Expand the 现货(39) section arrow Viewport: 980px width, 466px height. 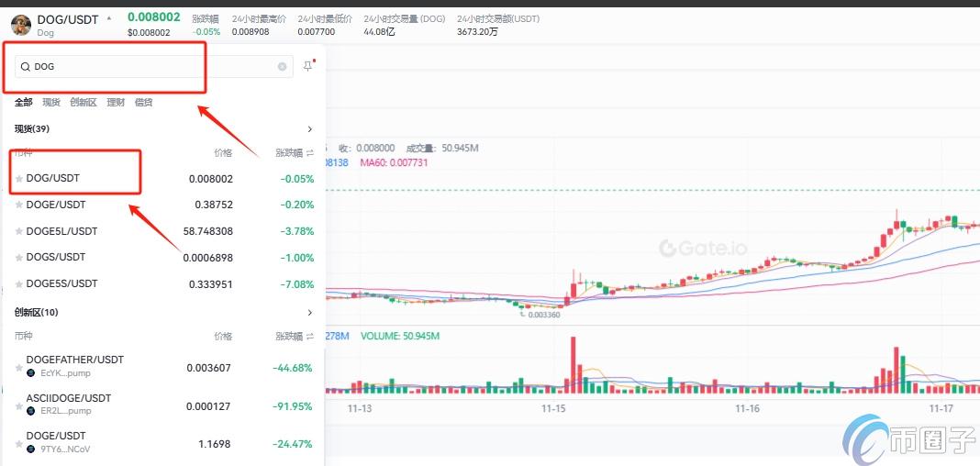310,129
